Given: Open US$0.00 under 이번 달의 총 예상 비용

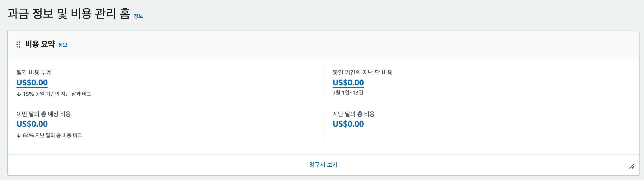Looking at the screenshot, I should coord(32,124).
